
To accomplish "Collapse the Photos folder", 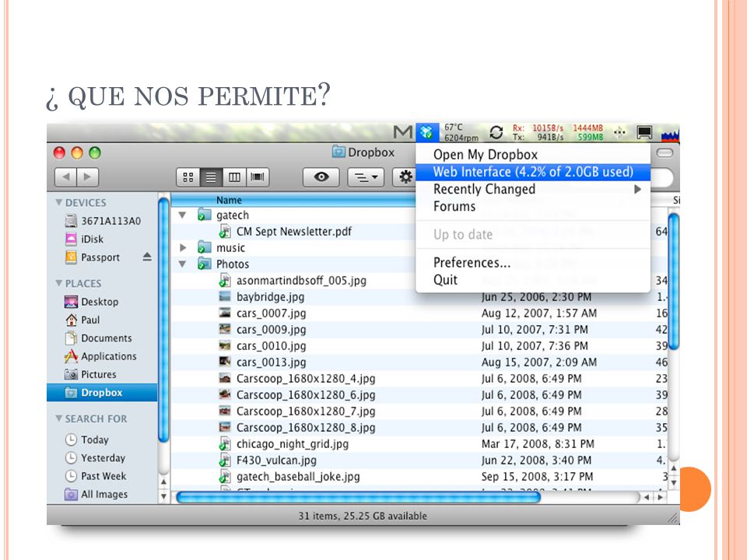I will [182, 264].
